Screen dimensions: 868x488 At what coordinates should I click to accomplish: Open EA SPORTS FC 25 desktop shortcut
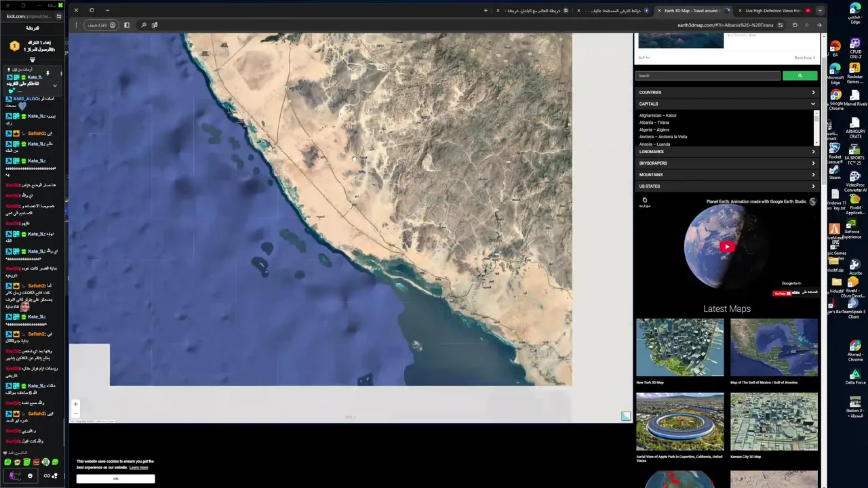(x=855, y=153)
